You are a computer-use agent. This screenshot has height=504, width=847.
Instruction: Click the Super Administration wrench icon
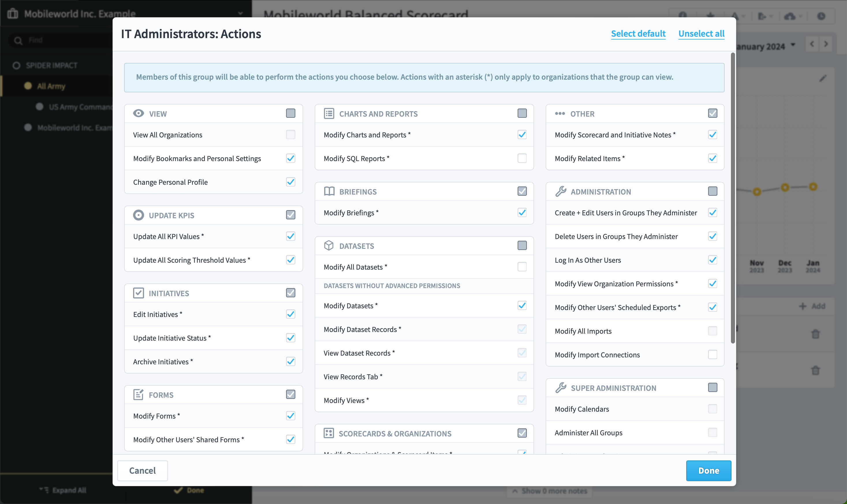[560, 387]
